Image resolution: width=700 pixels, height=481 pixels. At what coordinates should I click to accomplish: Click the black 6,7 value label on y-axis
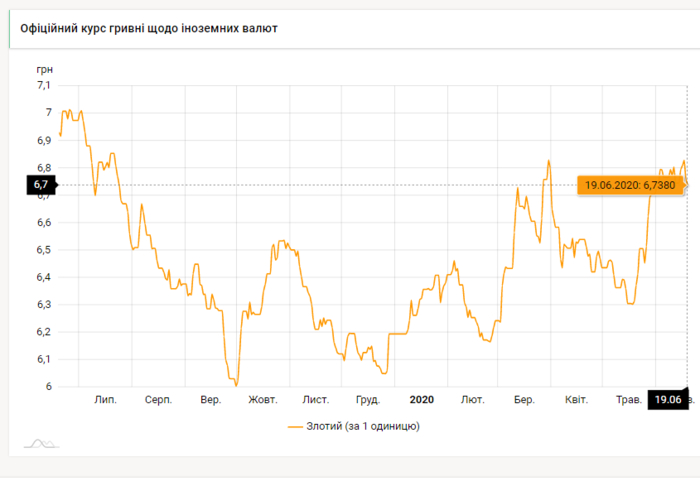pyautogui.click(x=41, y=185)
